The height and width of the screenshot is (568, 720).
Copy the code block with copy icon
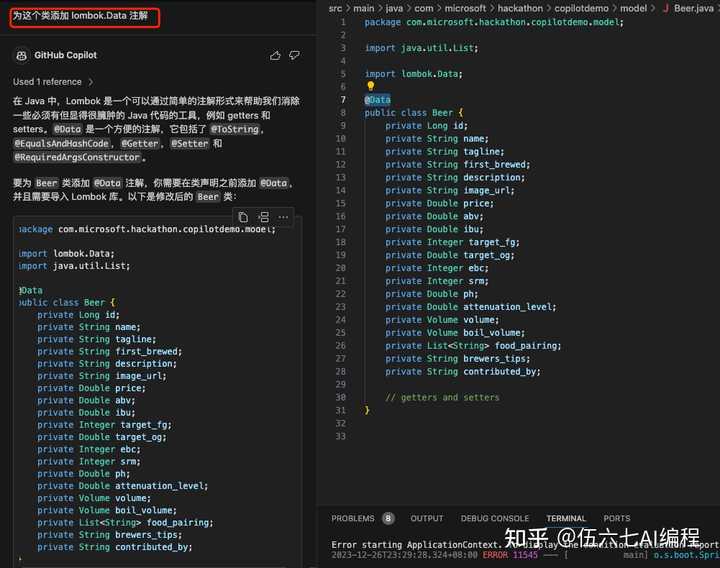click(243, 217)
